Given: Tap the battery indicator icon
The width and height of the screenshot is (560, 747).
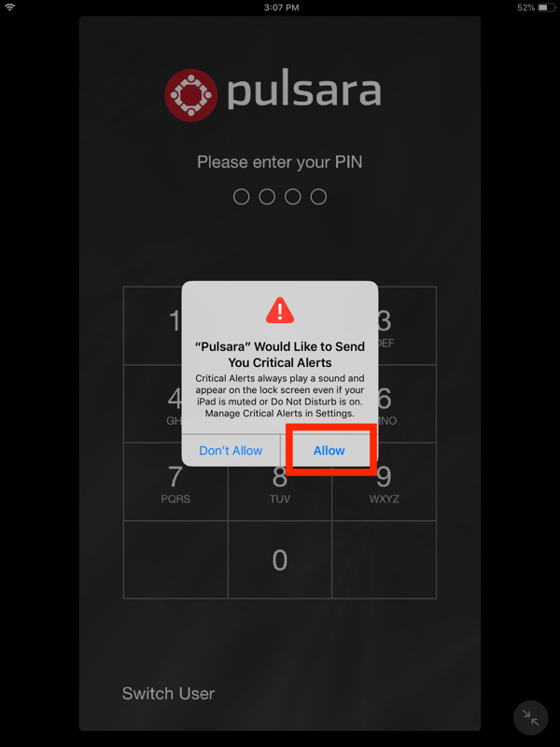Looking at the screenshot, I should coord(545,7).
